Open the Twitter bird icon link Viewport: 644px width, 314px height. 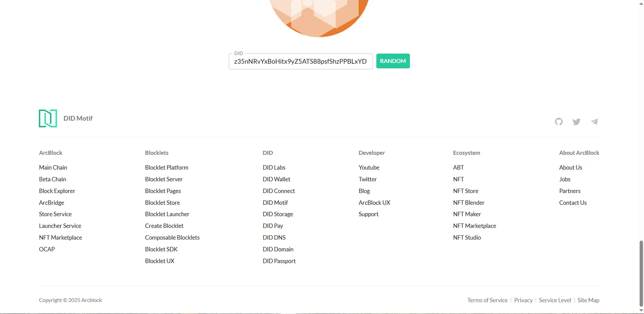576,121
